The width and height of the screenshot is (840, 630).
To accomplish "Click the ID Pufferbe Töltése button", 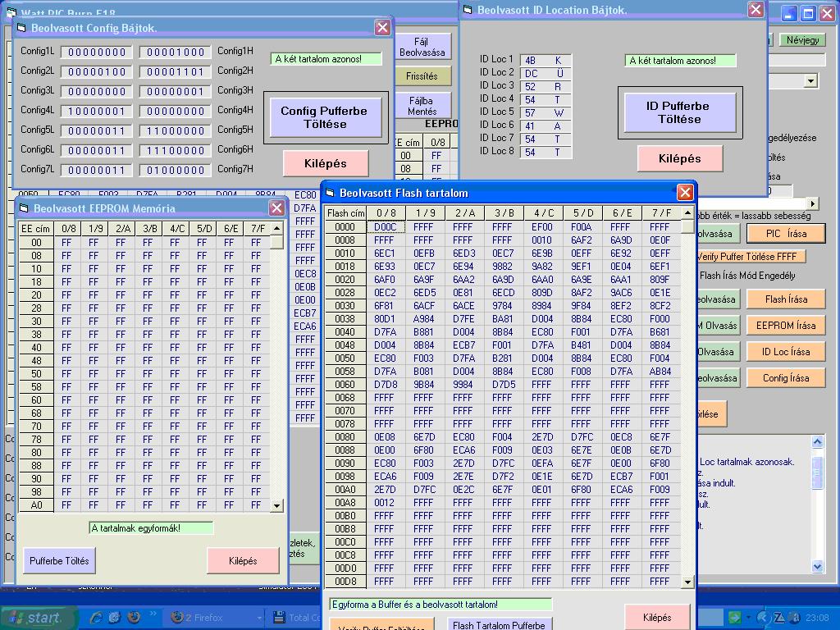I will pyautogui.click(x=679, y=112).
